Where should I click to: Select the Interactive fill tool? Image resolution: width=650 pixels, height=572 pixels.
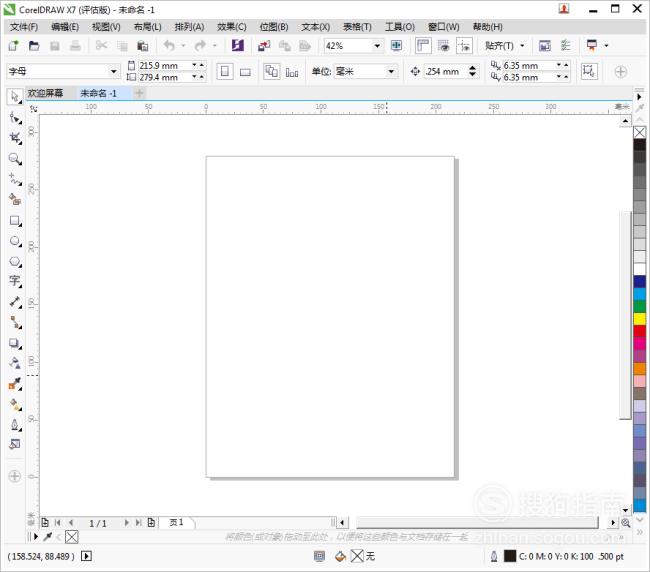(15, 405)
